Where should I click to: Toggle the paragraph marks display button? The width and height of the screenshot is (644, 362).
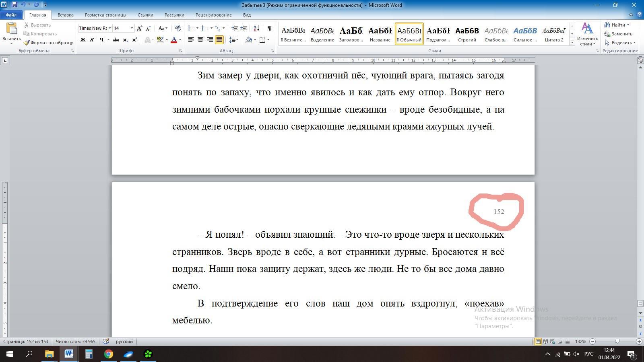(269, 28)
